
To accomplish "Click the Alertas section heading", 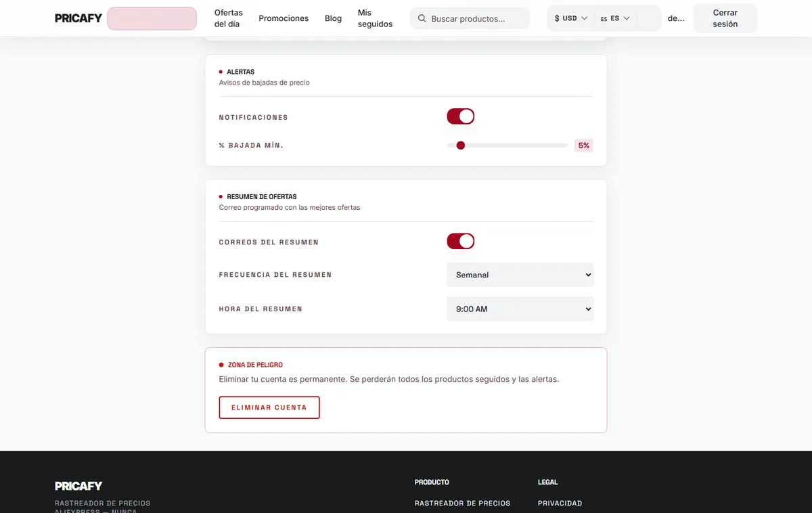I will 241,72.
